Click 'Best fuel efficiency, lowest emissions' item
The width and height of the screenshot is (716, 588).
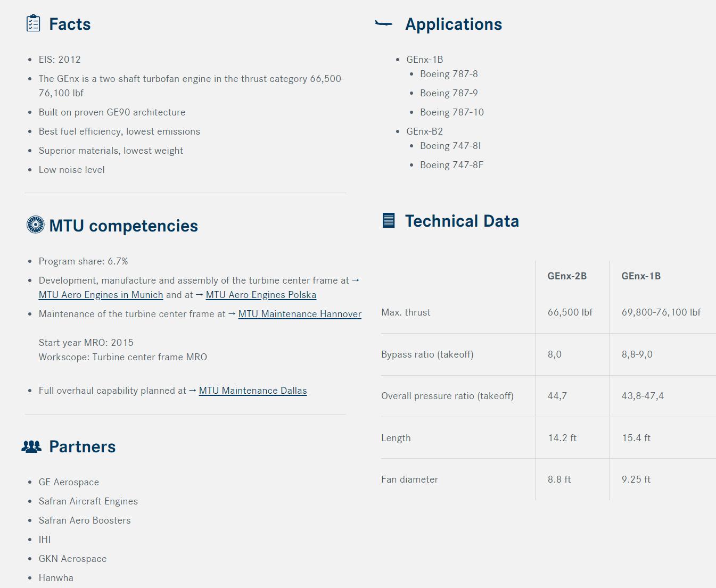[119, 131]
